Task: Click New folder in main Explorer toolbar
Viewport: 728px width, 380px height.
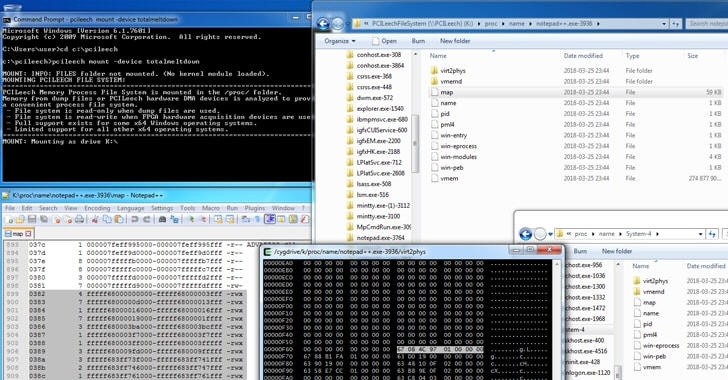Action: pyautogui.click(x=455, y=41)
